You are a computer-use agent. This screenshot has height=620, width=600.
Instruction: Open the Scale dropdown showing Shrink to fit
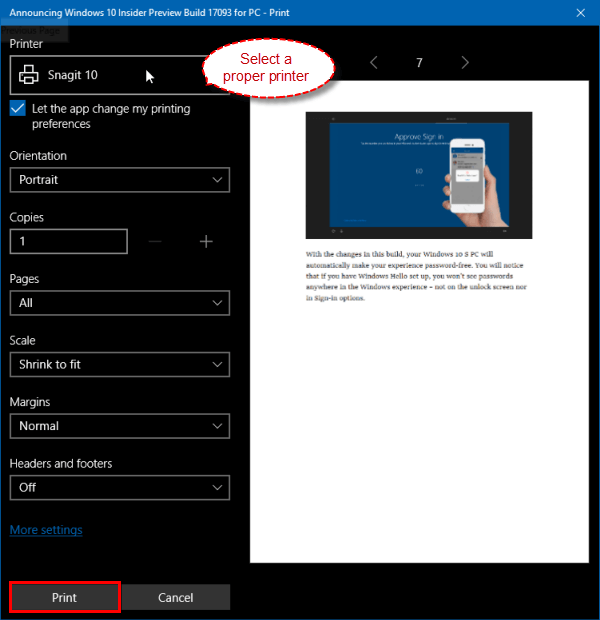click(119, 365)
